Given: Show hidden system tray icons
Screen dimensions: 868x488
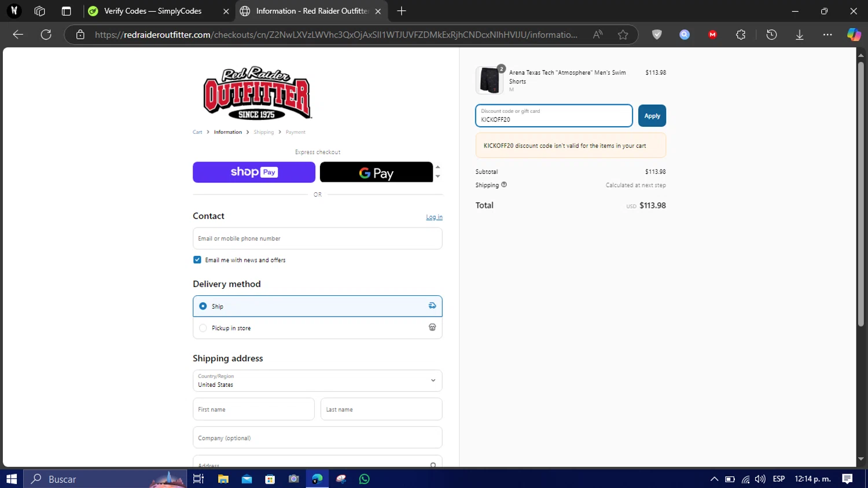Looking at the screenshot, I should 714,479.
